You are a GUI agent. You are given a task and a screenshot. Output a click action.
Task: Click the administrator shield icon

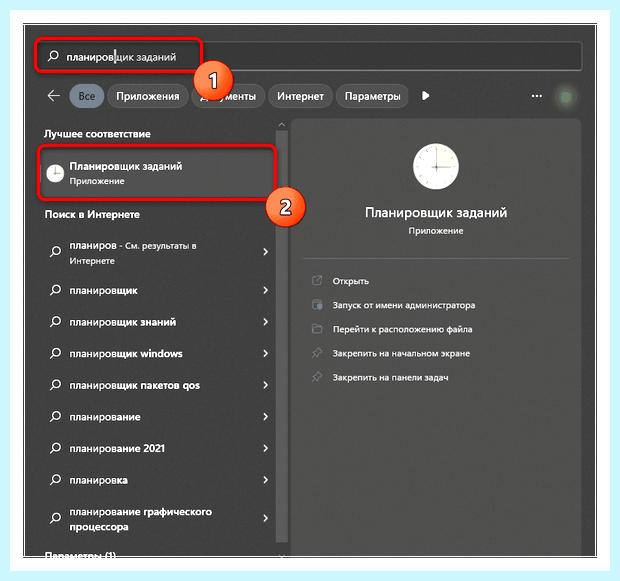(x=317, y=305)
